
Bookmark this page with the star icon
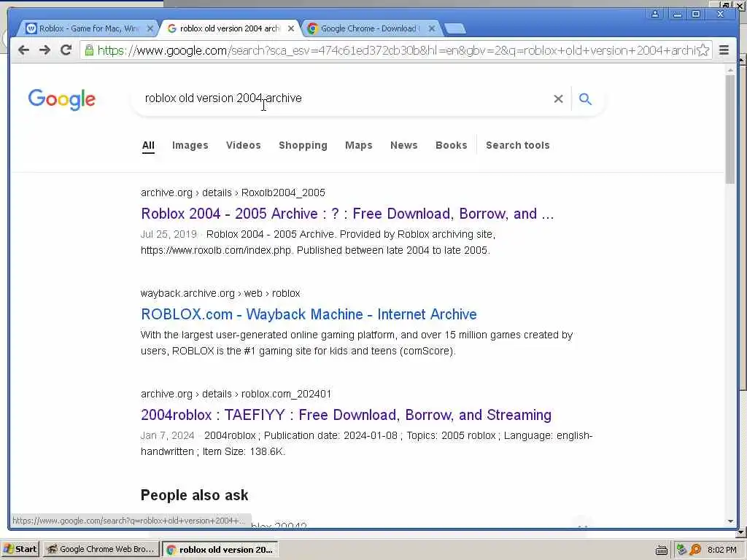[x=703, y=50]
